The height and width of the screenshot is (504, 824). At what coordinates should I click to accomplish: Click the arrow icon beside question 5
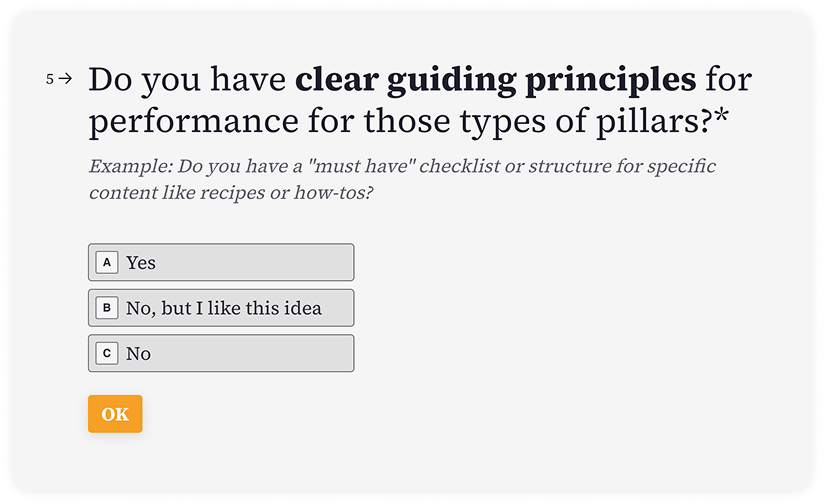tap(67, 79)
